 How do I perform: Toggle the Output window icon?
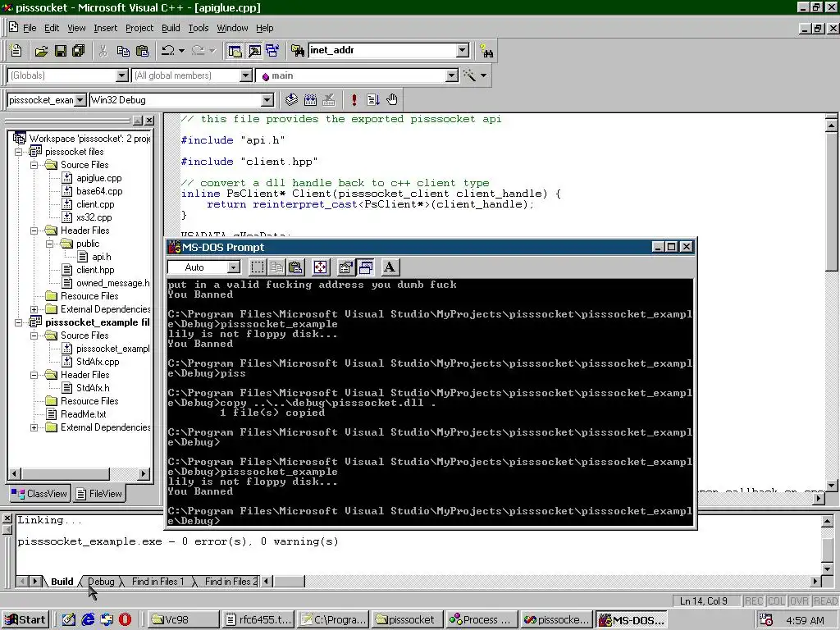click(254, 51)
